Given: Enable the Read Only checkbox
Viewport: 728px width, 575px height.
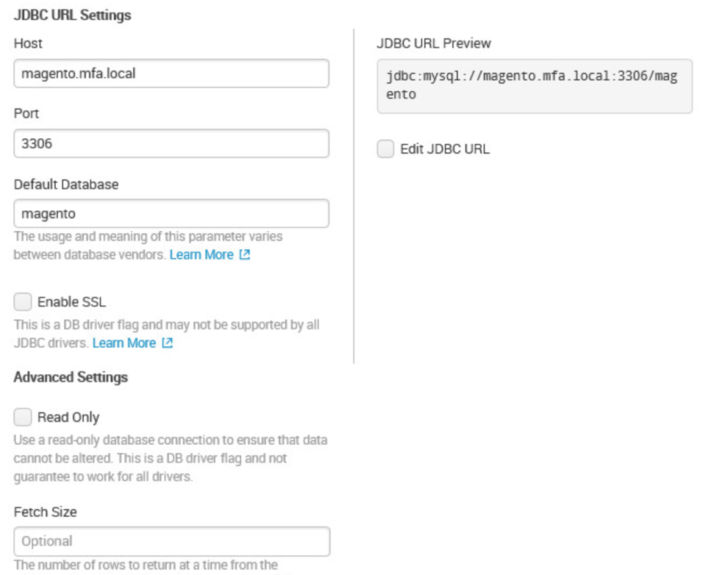Looking at the screenshot, I should click(22, 417).
